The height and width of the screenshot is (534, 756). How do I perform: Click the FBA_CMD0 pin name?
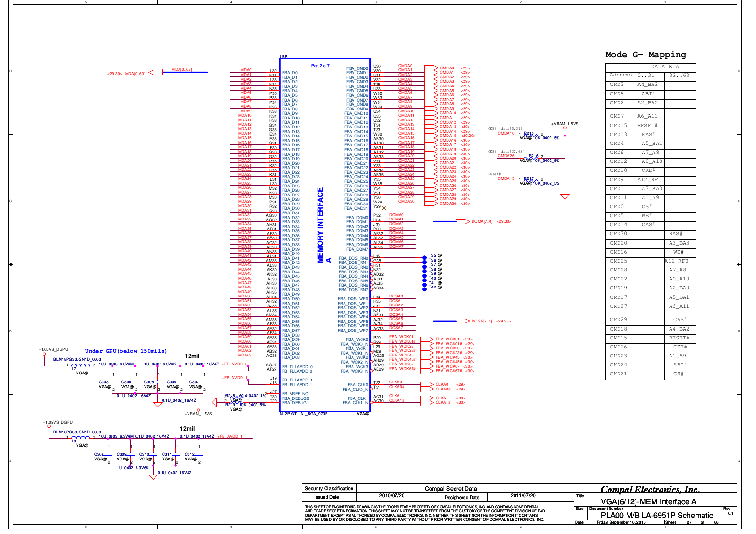pos(357,68)
